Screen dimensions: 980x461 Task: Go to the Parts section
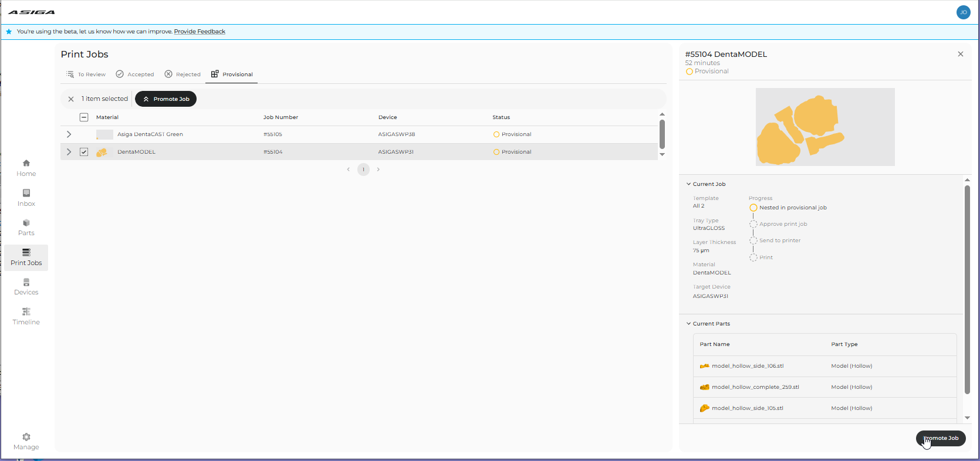point(26,228)
